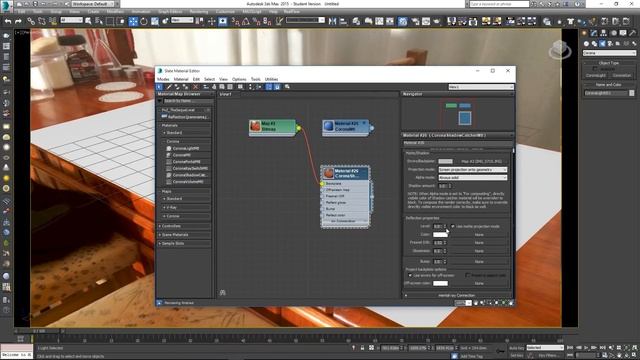Expand the V-Ray maps group
The height and width of the screenshot is (360, 640).
(186, 207)
